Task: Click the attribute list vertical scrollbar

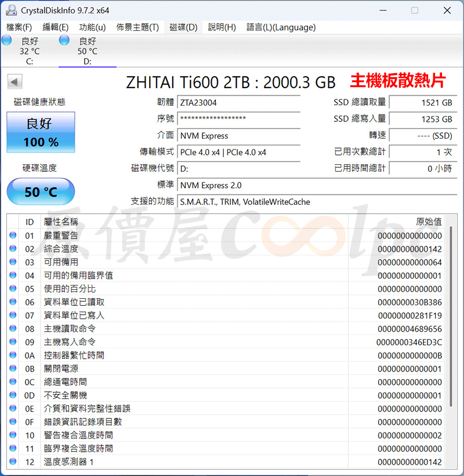Action: pos(452,348)
